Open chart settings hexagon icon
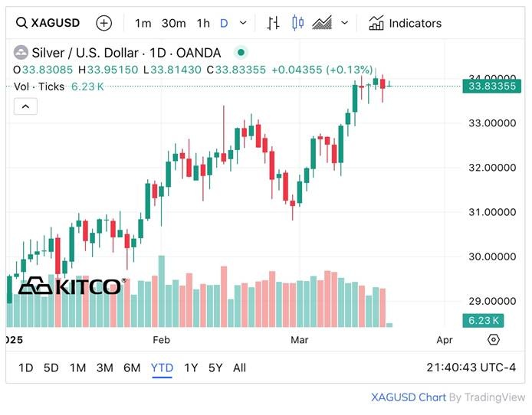532x415 pixels. 493,339
